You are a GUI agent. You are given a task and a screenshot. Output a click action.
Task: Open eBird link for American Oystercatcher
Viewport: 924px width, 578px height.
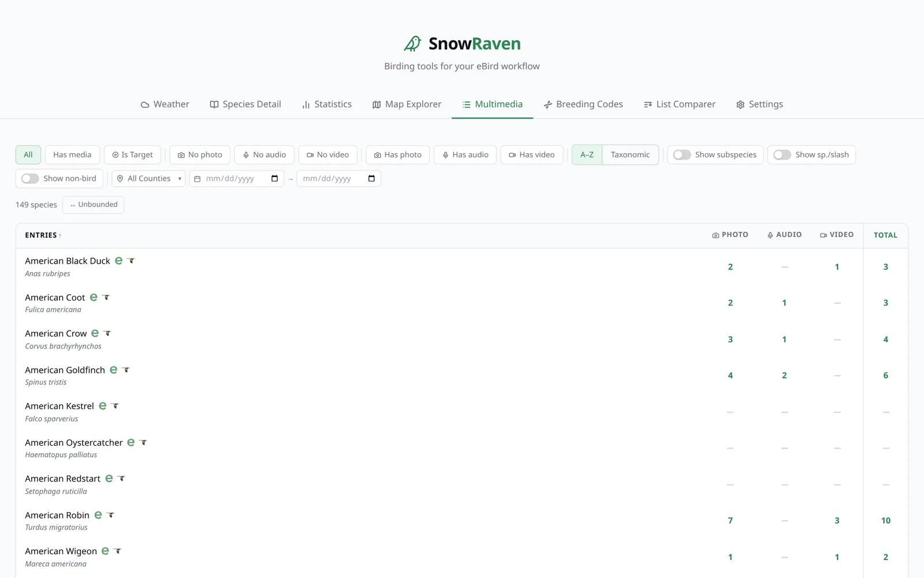point(131,442)
